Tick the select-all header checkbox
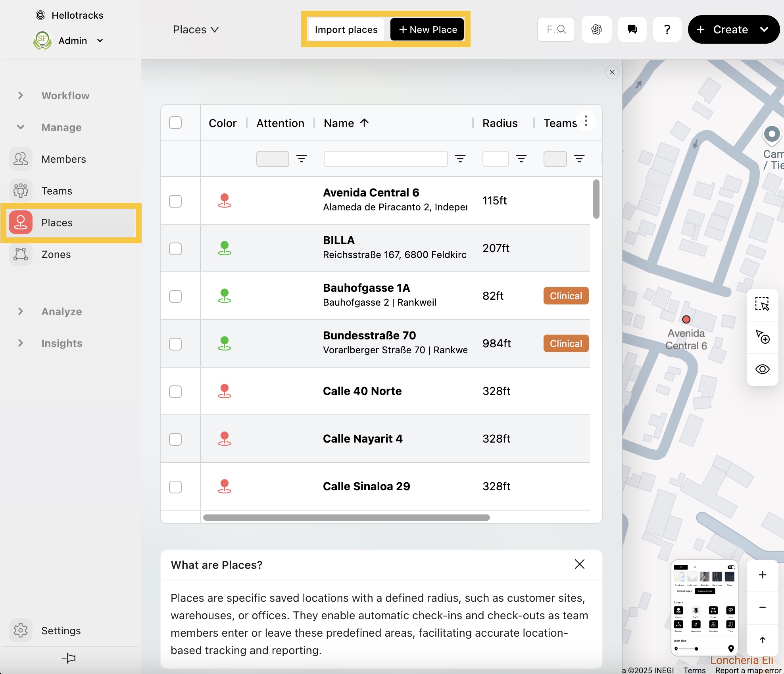Image resolution: width=784 pixels, height=674 pixels. (175, 123)
